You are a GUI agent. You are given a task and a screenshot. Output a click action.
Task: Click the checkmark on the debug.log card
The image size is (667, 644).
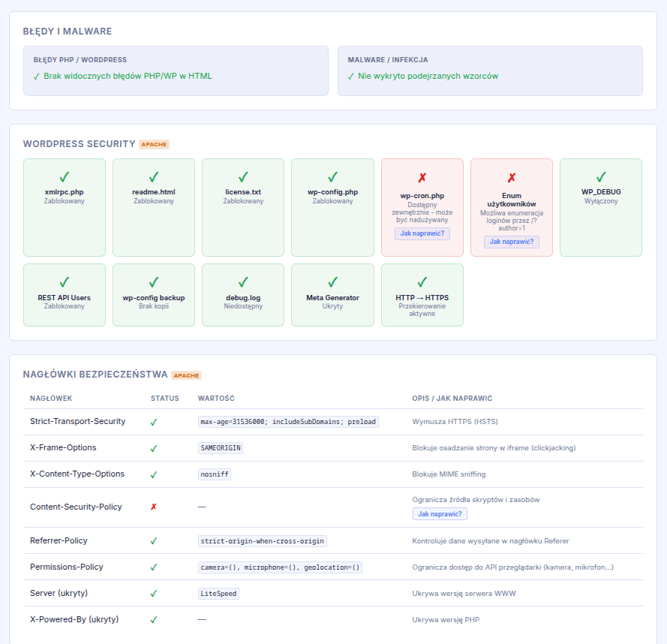(x=243, y=282)
